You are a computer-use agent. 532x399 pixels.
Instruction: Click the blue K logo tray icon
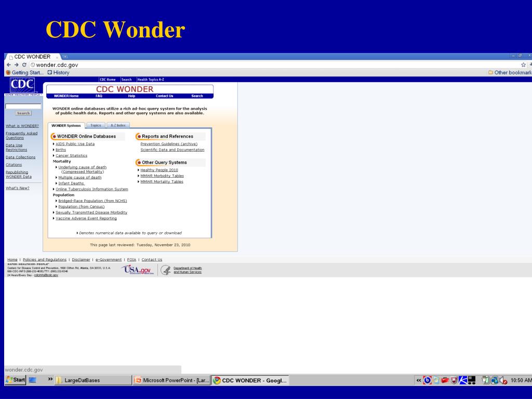click(463, 380)
